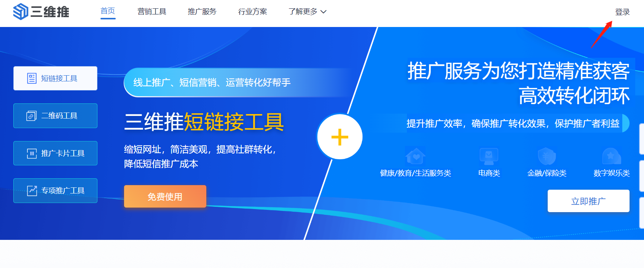Click the 提升推广效率 subtitle text

(513, 124)
